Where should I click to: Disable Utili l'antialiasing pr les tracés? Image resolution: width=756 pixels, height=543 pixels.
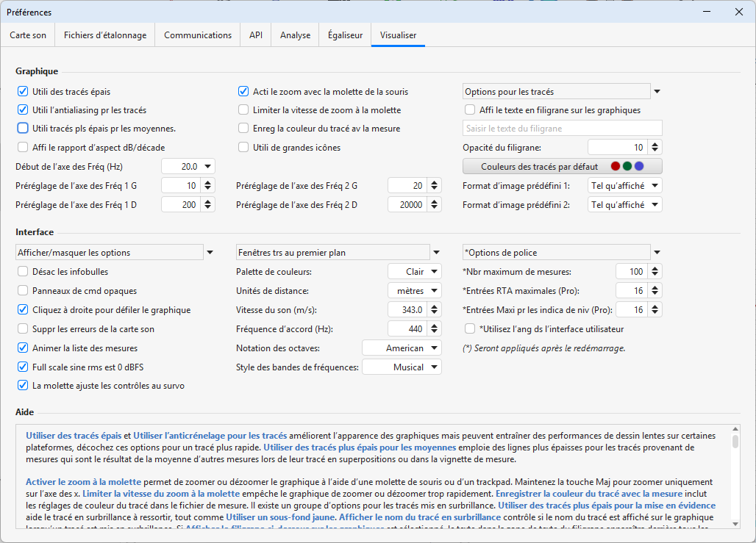pos(23,109)
